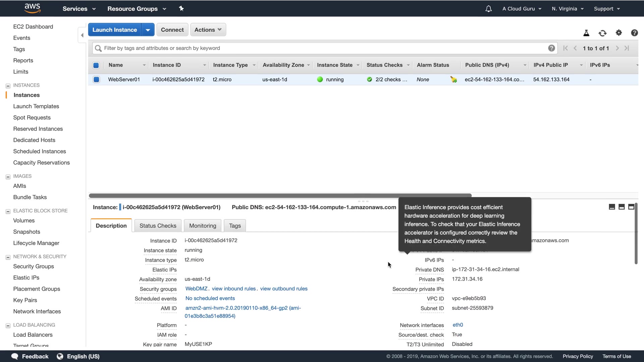Maximize the details pane layout icon

tap(631, 207)
